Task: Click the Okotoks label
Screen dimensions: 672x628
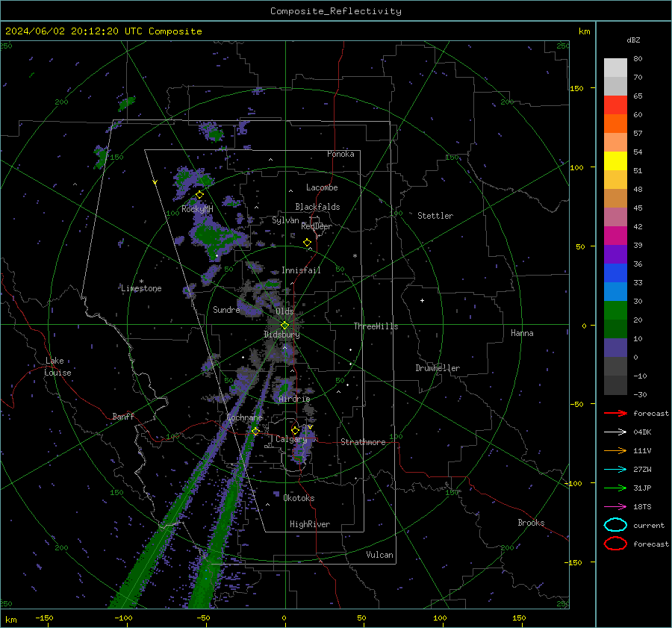Action: (x=299, y=499)
